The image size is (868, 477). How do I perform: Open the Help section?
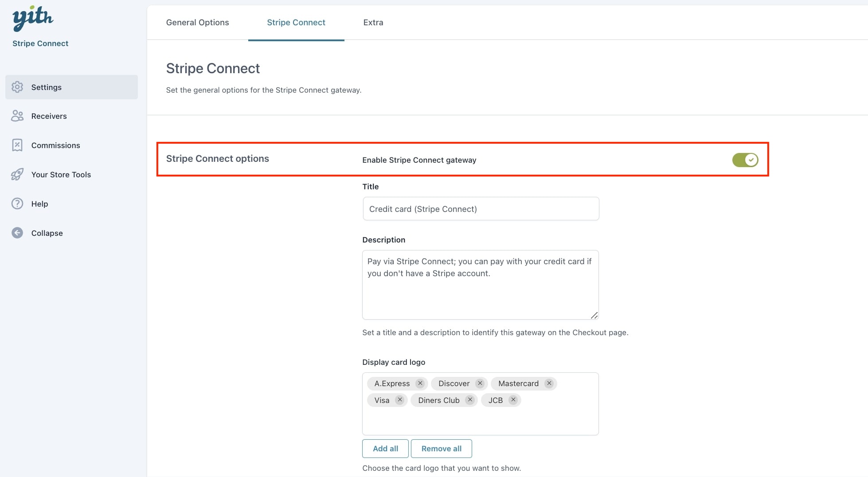coord(71,204)
